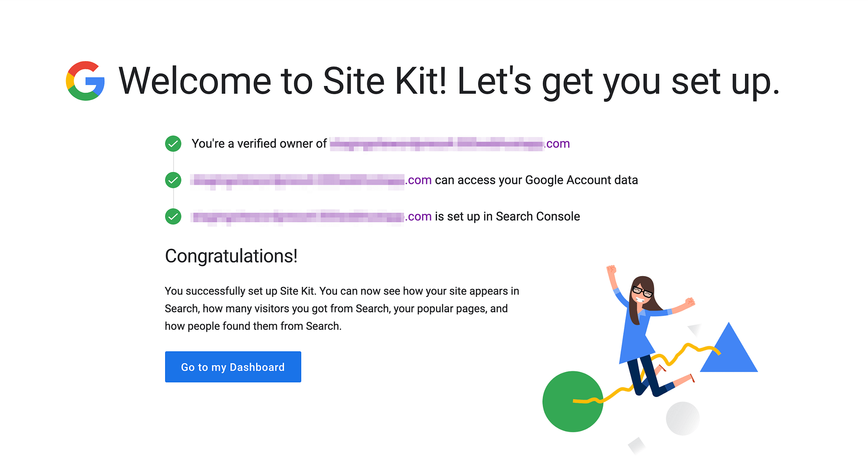Click the first green checkmark icon

tap(173, 143)
